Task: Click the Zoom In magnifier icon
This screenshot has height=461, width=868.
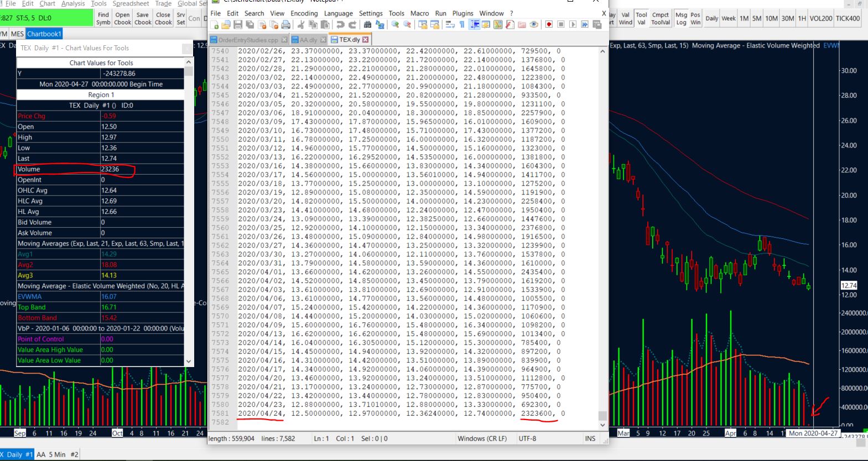Action: pyautogui.click(x=395, y=24)
